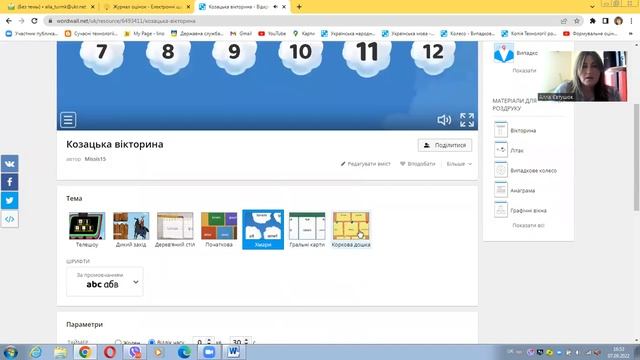Click the Анаграма template icon

501,190
